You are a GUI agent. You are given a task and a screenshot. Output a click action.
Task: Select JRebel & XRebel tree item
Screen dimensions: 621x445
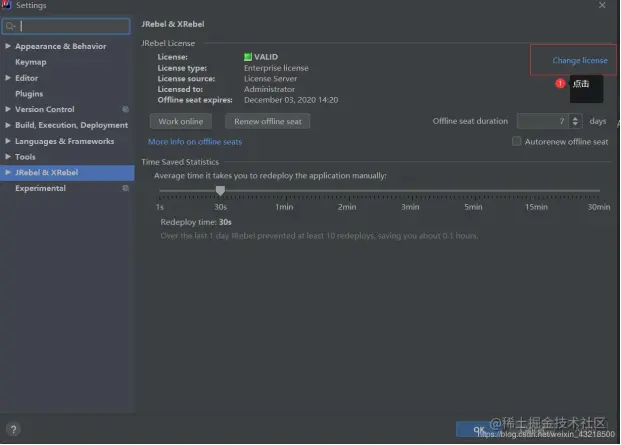point(46,173)
